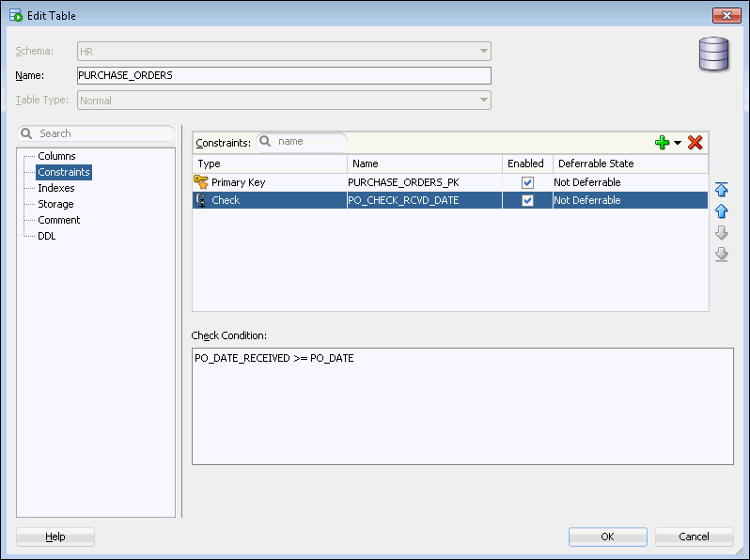Viewport: 750px width, 560px height.
Task: Open the Schema HR dropdown
Action: [x=484, y=52]
